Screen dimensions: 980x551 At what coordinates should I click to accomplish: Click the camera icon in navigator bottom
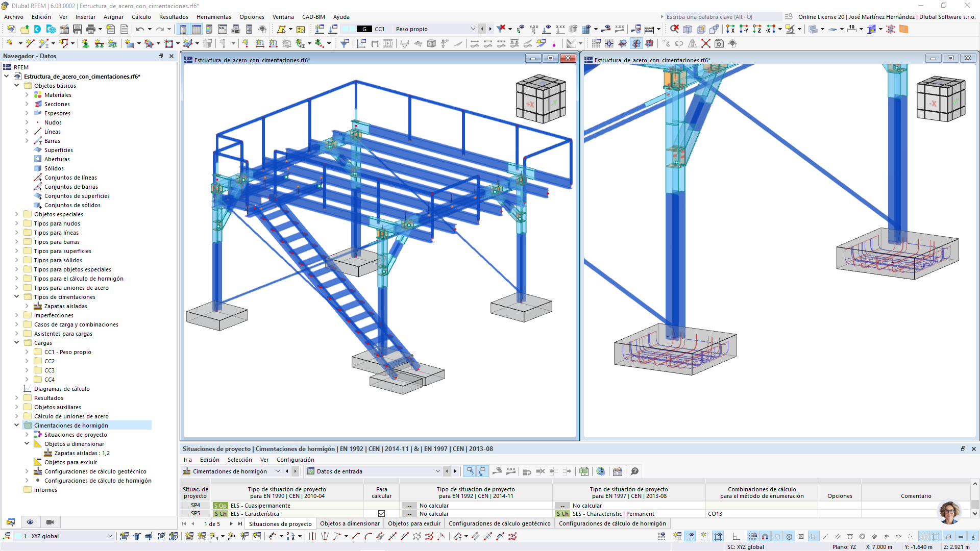[50, 522]
